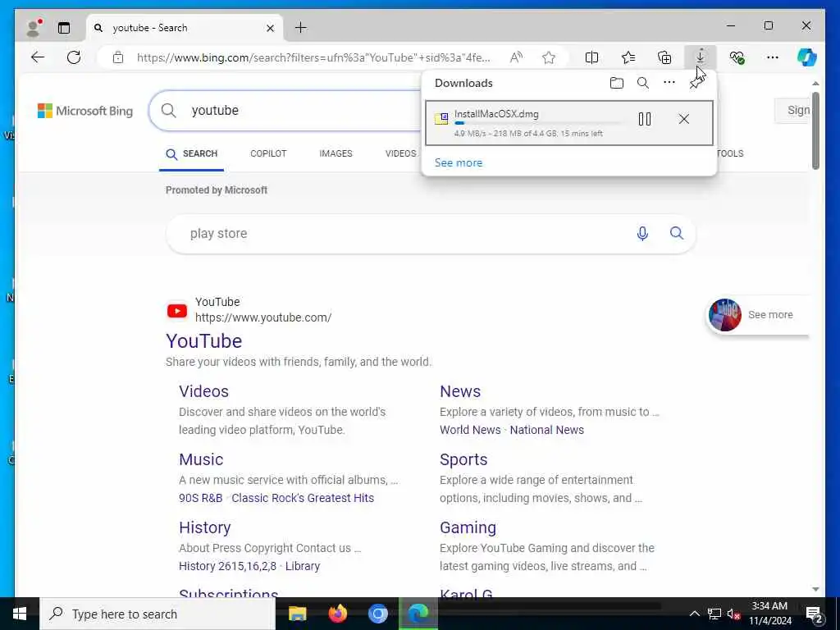Switch to the IMAGES tab
The width and height of the screenshot is (840, 630).
click(336, 153)
